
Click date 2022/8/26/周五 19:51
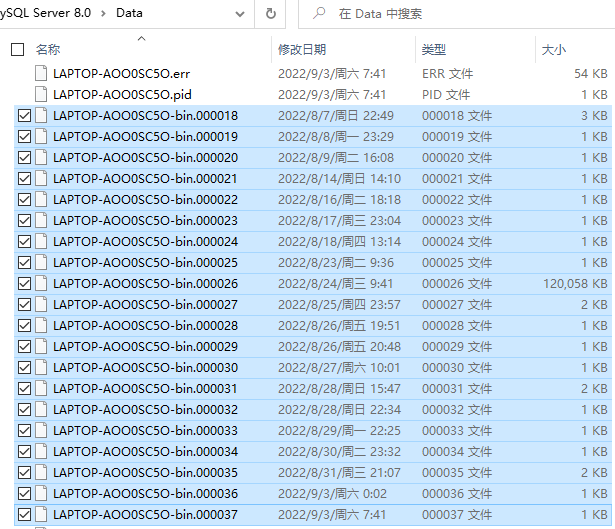click(339, 325)
